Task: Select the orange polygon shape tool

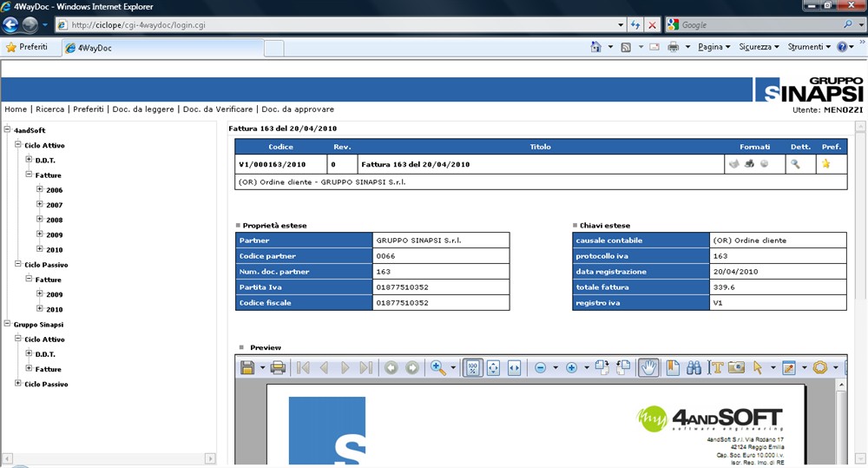Action: (x=820, y=368)
